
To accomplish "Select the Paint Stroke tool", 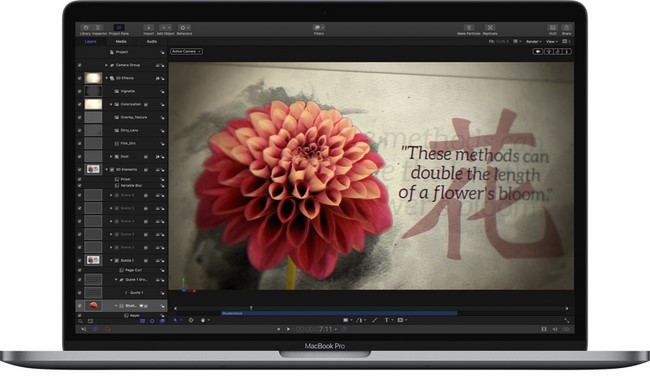I will [374, 320].
